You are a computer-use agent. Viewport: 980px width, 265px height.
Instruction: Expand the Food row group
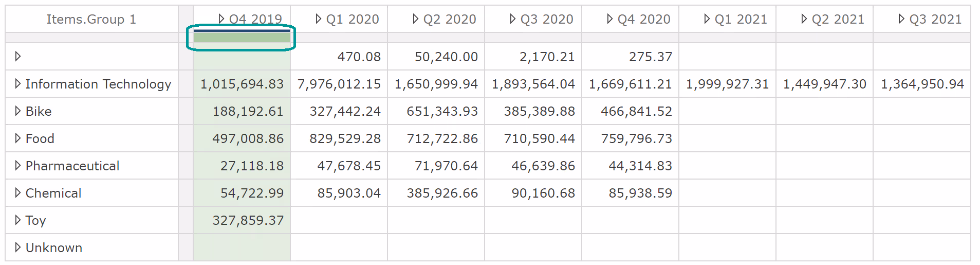click(x=18, y=138)
